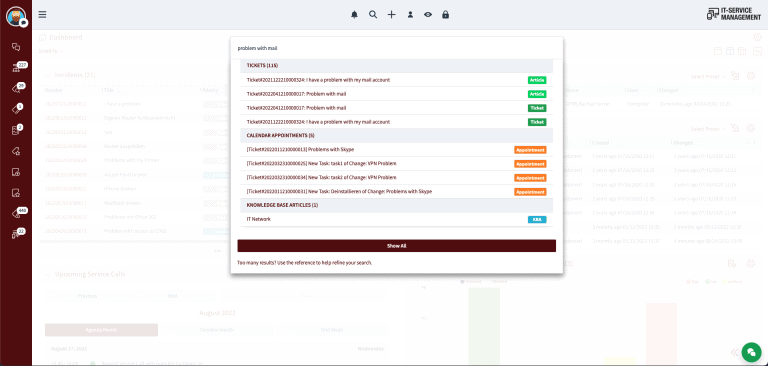Click the Show All button
This screenshot has height=366, width=768.
pyautogui.click(x=397, y=246)
